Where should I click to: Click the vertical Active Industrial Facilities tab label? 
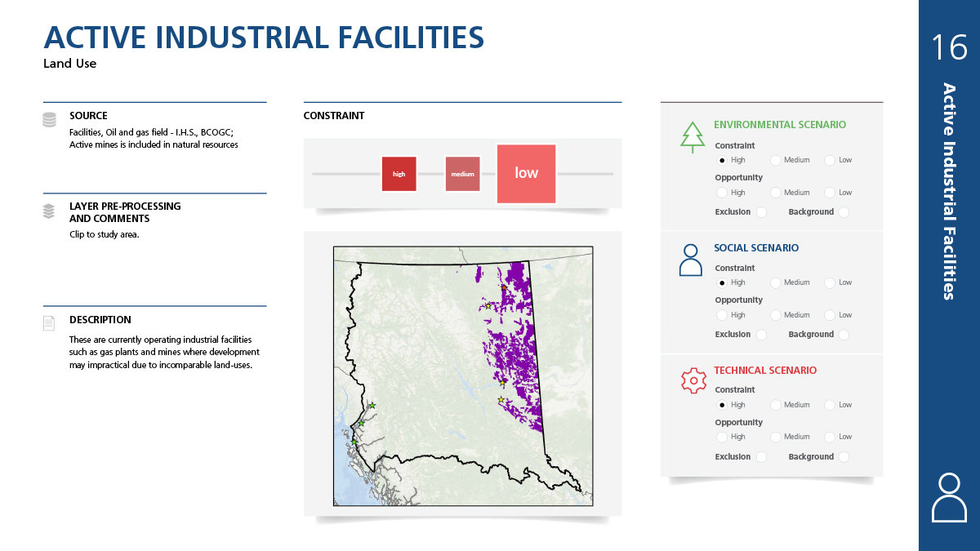949,191
